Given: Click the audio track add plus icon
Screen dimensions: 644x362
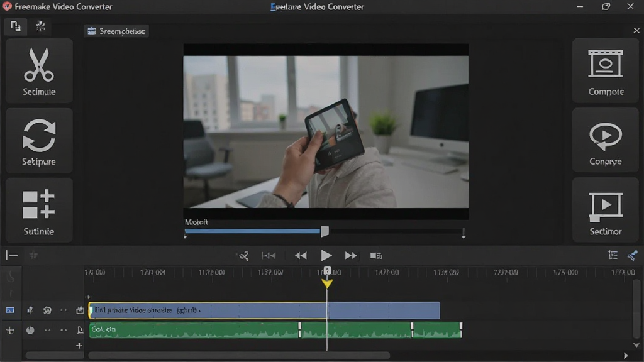Looking at the screenshot, I should click(10, 330).
